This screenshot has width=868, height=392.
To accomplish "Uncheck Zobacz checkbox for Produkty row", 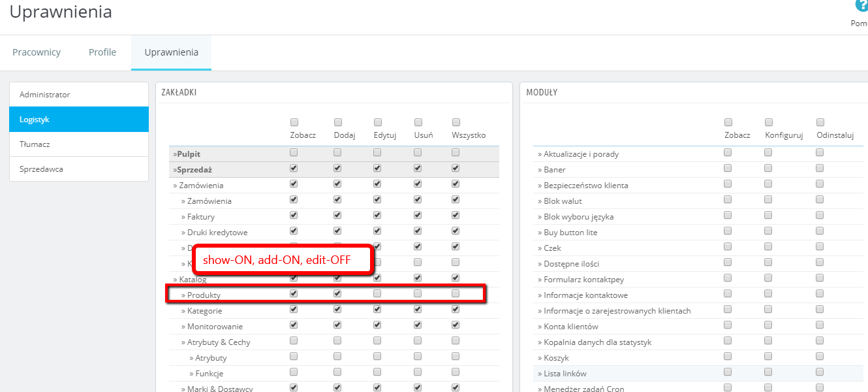I will click(294, 294).
